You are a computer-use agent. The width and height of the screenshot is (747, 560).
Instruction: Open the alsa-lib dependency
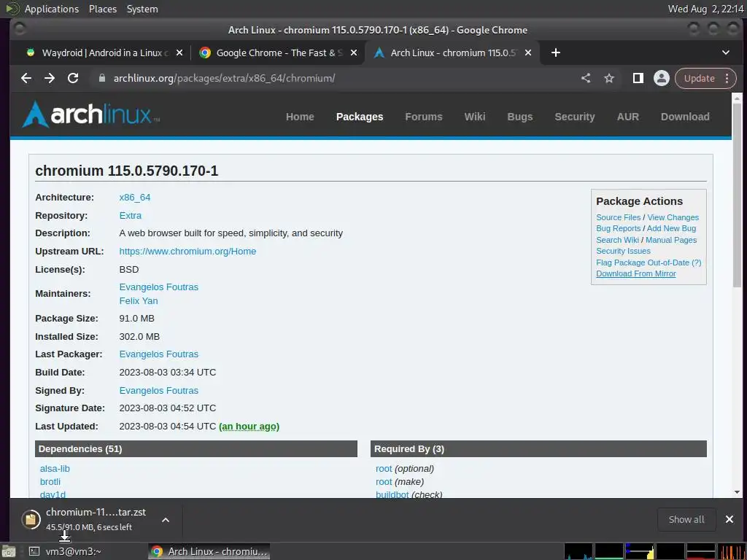pyautogui.click(x=55, y=469)
